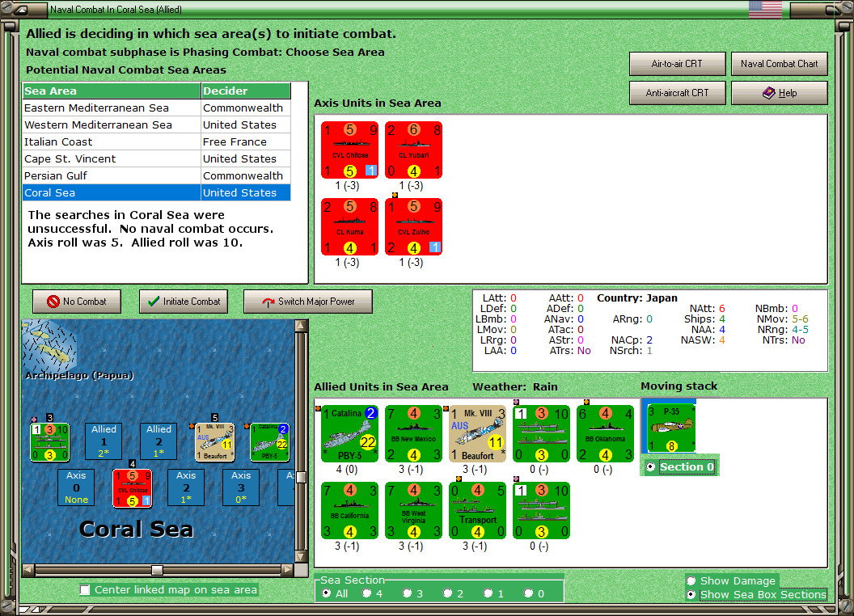
Task: Click the map scroll down arrow
Action: coord(301,557)
